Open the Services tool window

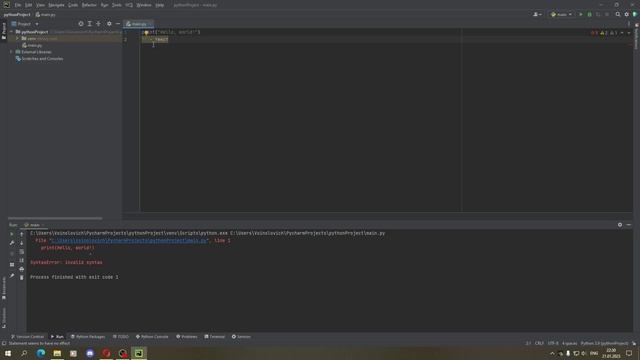click(x=241, y=337)
